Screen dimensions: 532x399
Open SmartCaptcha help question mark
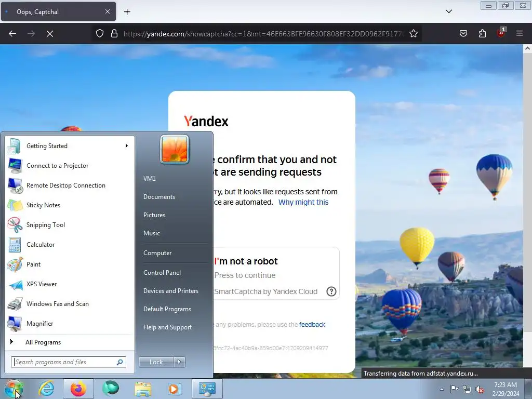(331, 291)
